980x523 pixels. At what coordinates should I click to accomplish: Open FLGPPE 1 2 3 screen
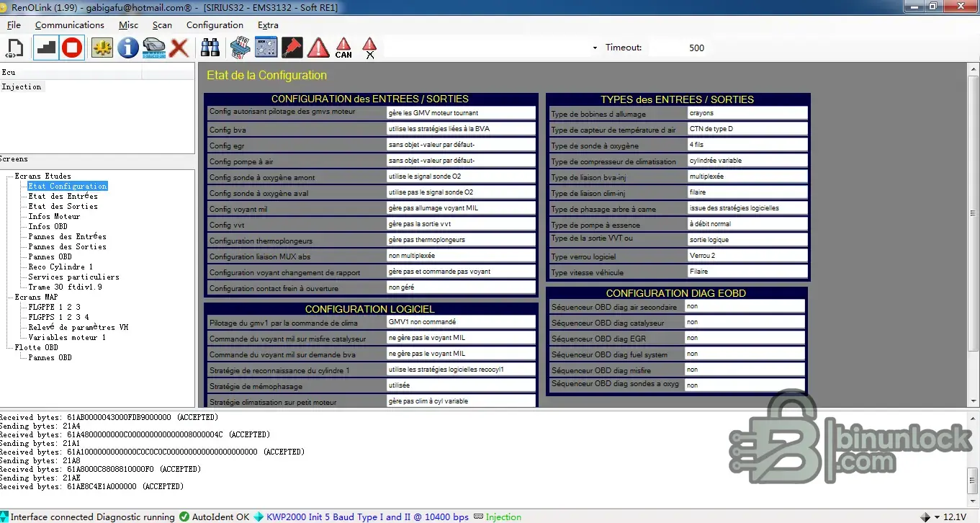(54, 307)
